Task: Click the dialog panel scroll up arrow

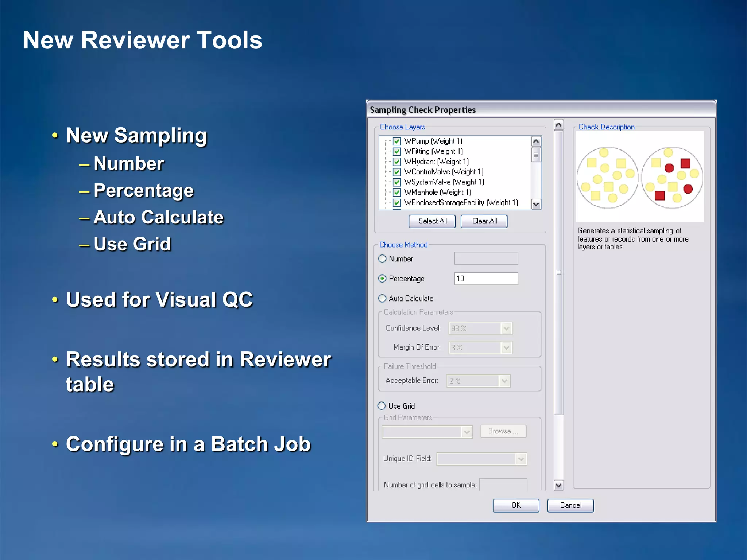Action: coord(558,125)
